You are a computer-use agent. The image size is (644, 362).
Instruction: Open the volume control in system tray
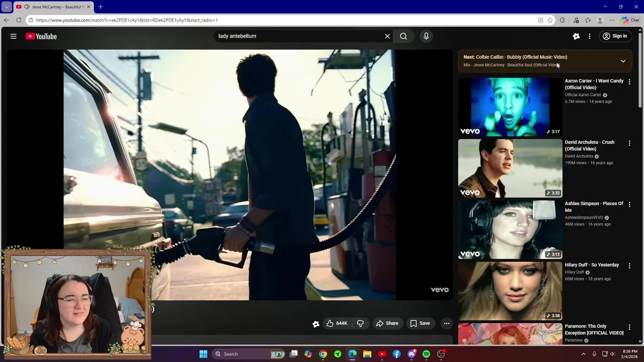(612, 354)
